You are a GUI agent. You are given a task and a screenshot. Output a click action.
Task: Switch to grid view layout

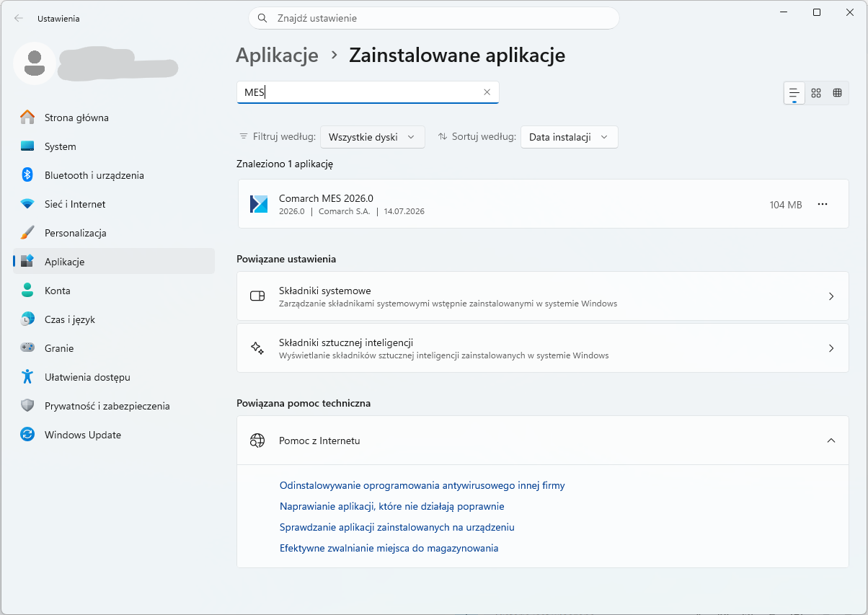(x=816, y=93)
